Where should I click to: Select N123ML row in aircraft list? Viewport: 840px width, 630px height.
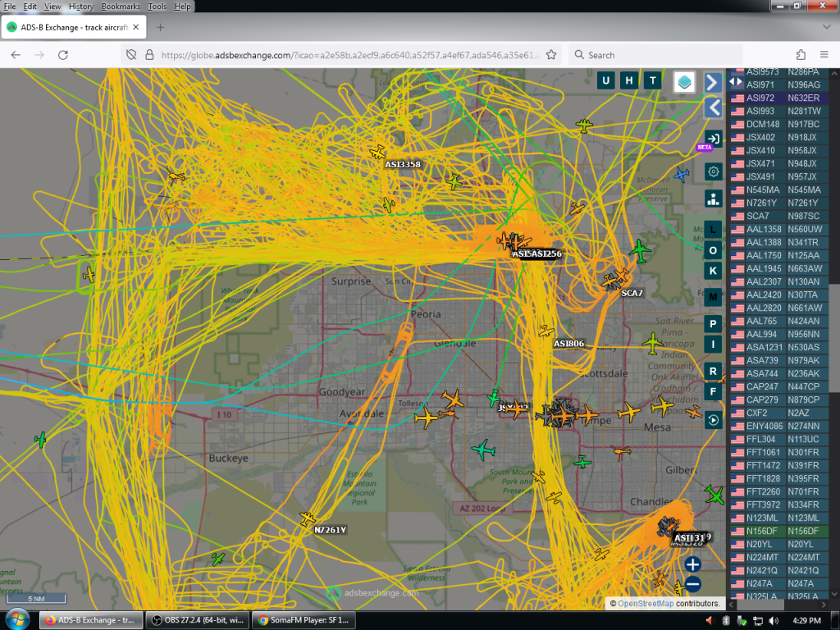[779, 518]
